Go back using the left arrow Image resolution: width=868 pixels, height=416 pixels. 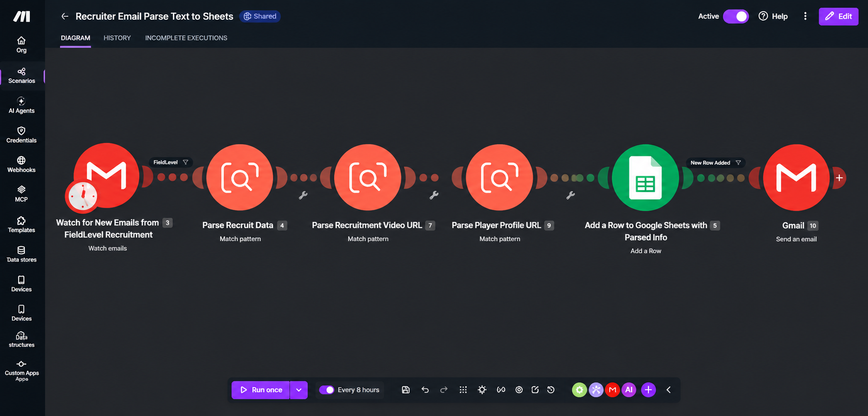point(65,16)
